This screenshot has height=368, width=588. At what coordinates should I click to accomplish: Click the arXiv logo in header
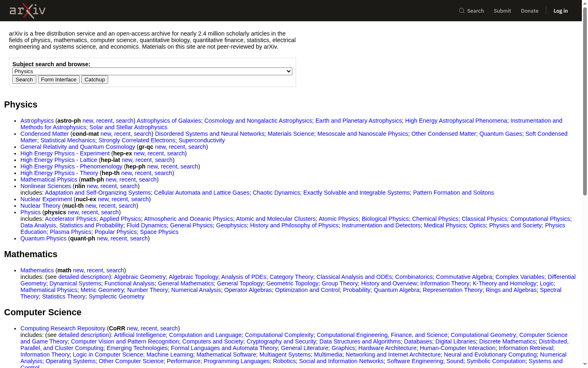tap(27, 11)
